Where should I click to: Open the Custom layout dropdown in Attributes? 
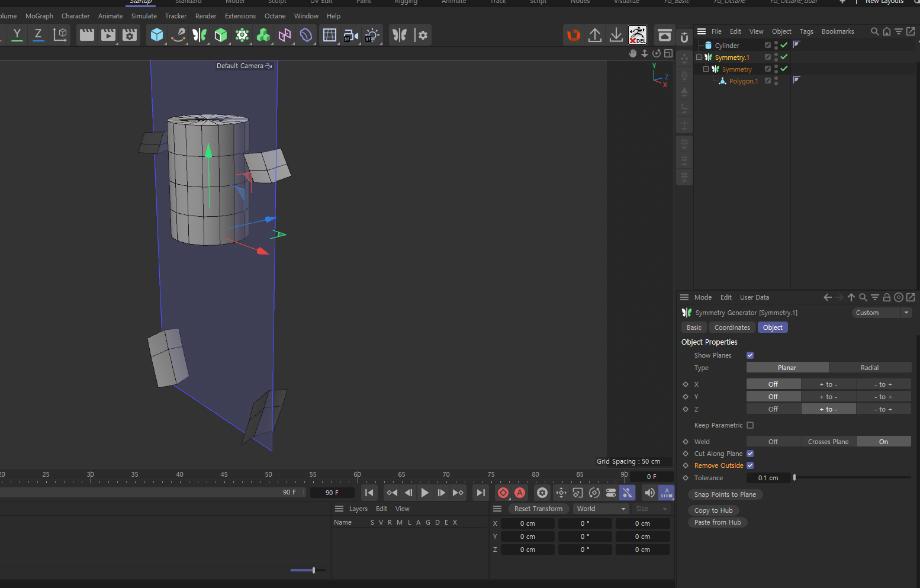click(882, 313)
